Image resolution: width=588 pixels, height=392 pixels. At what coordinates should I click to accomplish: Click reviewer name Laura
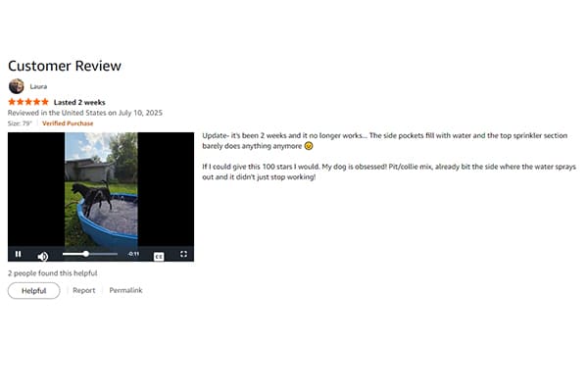point(38,86)
